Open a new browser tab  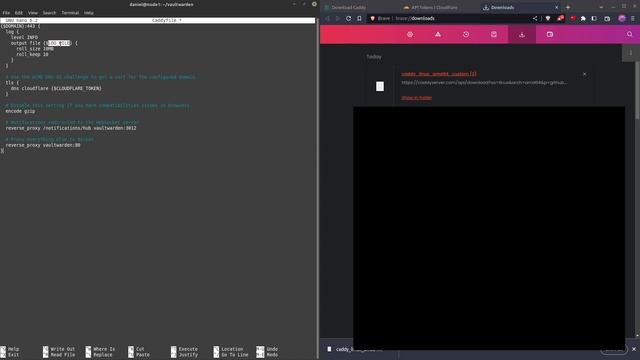[x=568, y=7]
